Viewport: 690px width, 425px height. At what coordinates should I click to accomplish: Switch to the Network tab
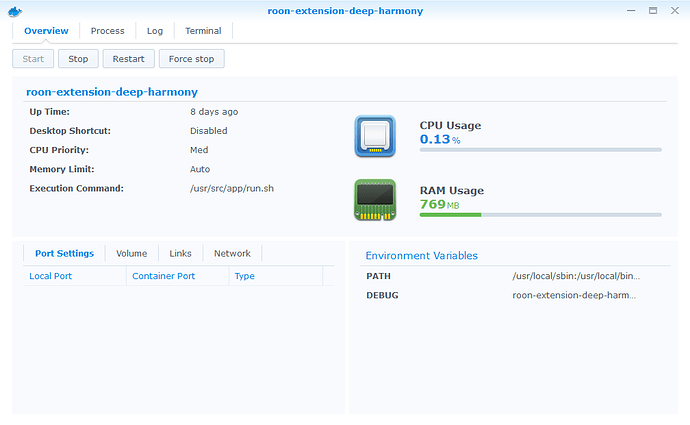232,253
